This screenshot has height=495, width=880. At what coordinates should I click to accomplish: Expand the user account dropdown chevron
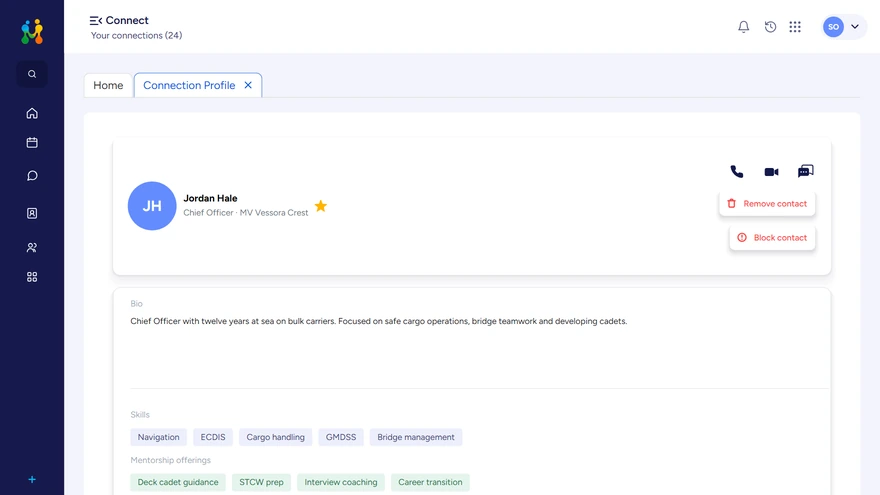pos(855,26)
